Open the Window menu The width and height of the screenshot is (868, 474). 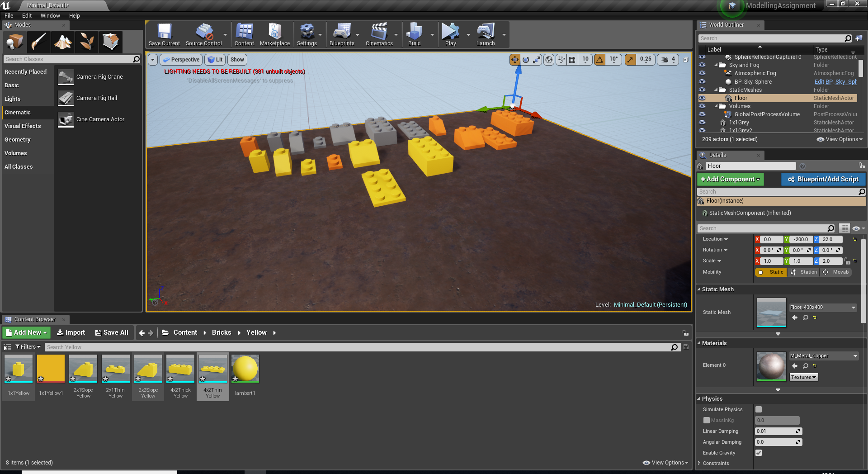pos(50,15)
